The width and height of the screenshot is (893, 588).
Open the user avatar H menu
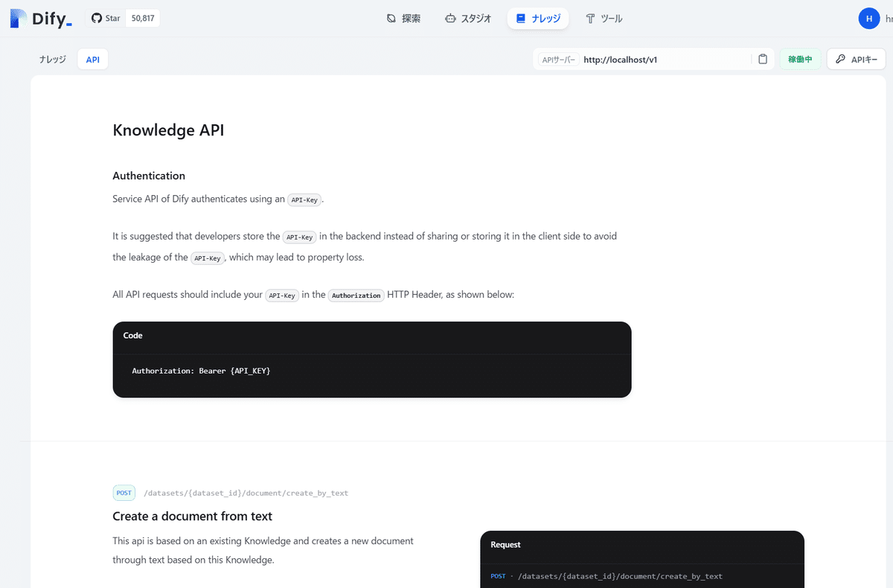point(869,18)
